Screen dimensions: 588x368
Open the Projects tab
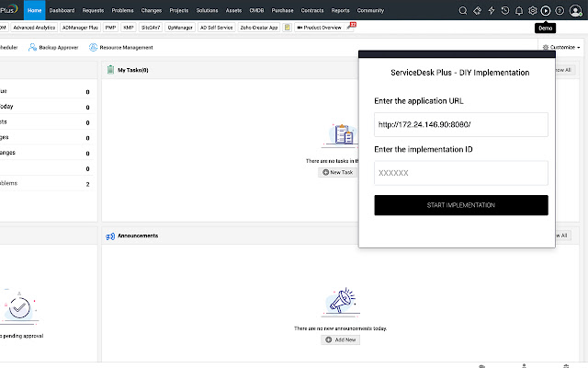179,10
